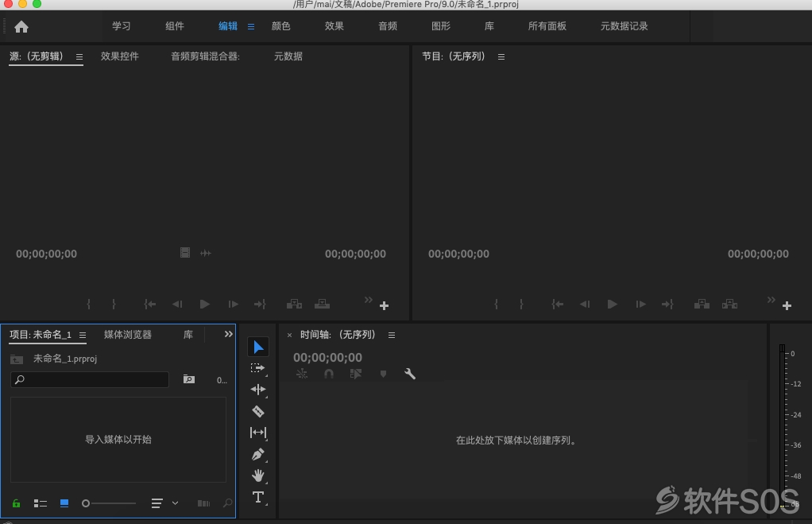Click the timeline playhead timecode 00;00;00;00
Screen dimensions: 812x524
coord(328,357)
